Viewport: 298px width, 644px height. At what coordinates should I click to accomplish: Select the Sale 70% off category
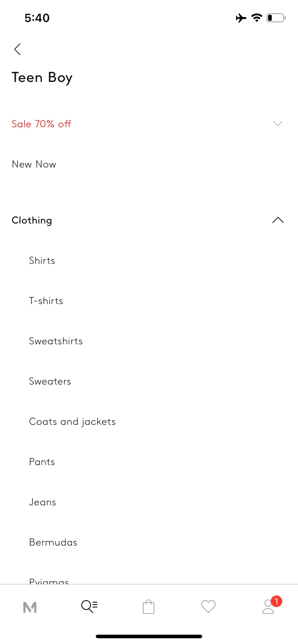(x=41, y=124)
